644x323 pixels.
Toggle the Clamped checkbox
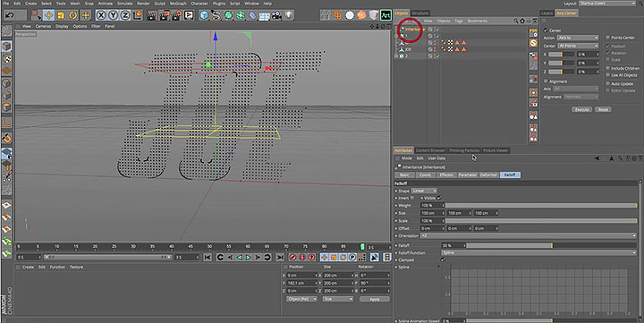coord(443,259)
